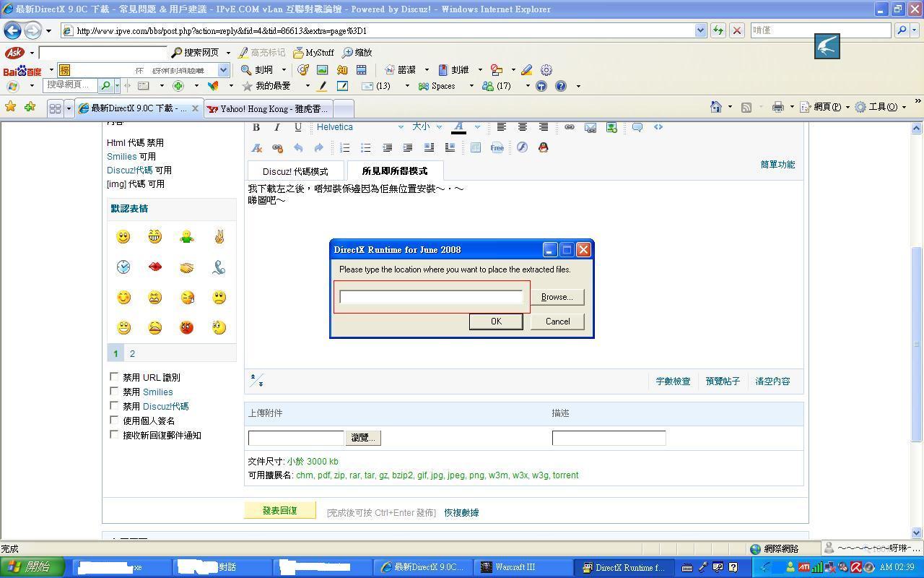Viewport: 924px width, 578px height.
Task: Insert a code block with the angle-brackets icon
Action: coord(658,127)
